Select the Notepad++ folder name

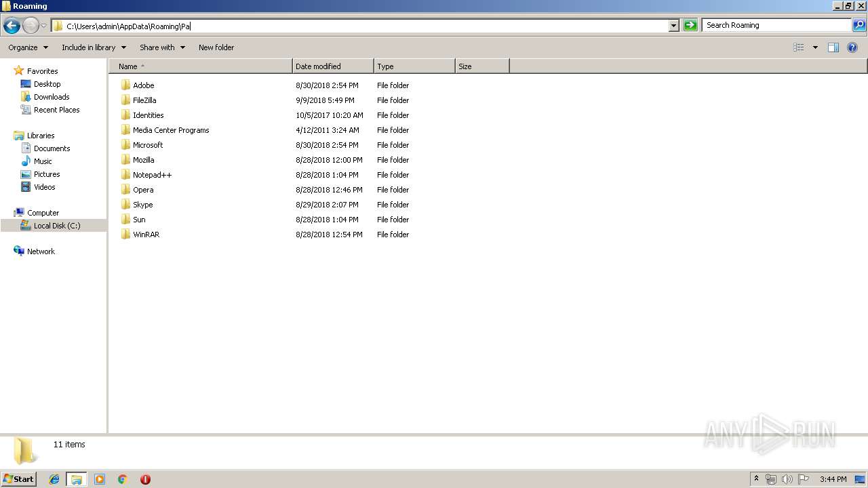click(152, 175)
